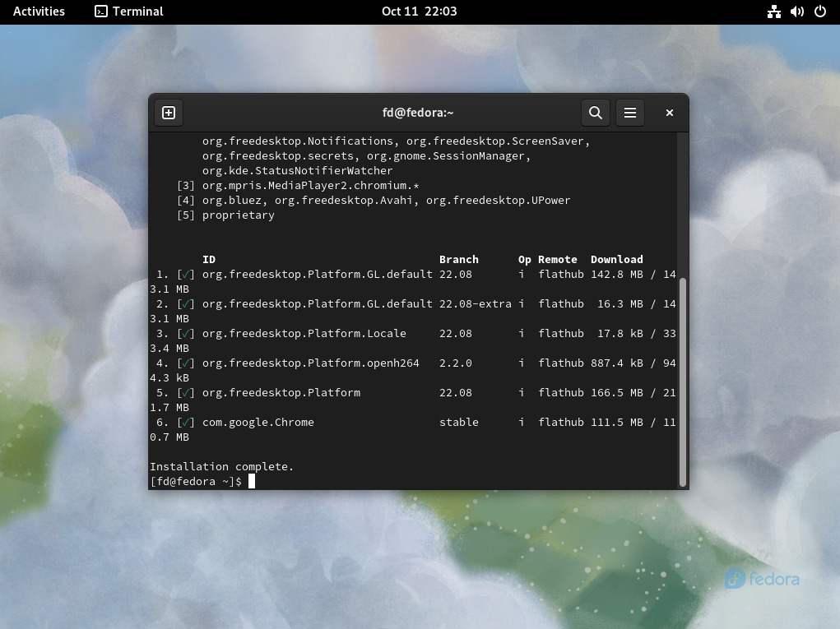Open the hamburger menu in the header bar

point(630,113)
